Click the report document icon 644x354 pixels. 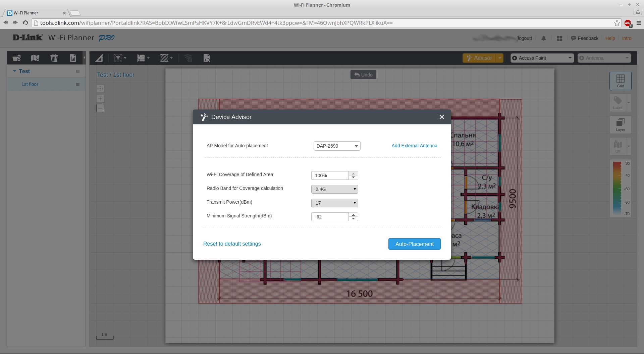point(73,58)
